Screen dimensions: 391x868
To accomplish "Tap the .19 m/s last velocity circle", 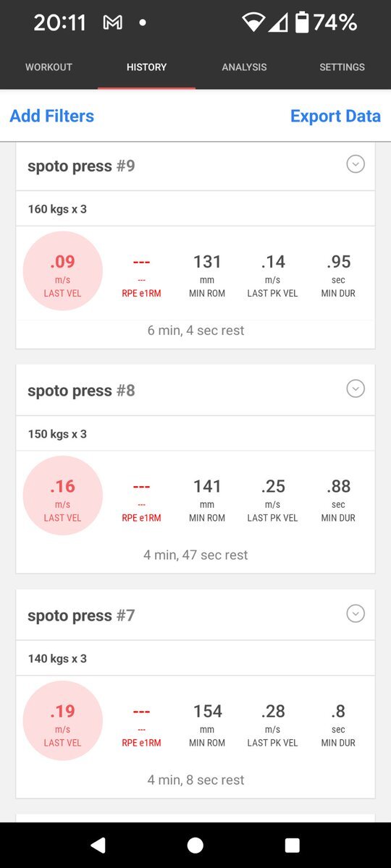I will (63, 720).
